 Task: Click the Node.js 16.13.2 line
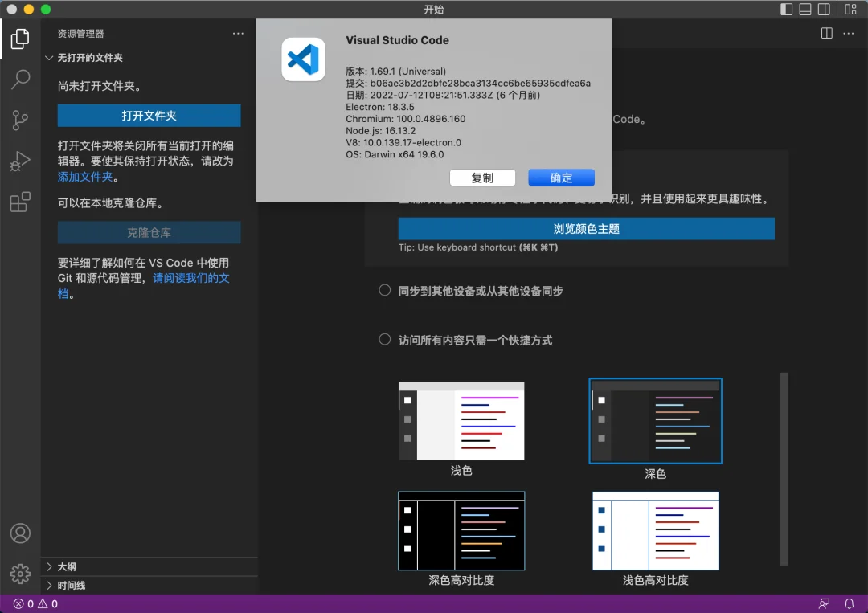tap(381, 131)
